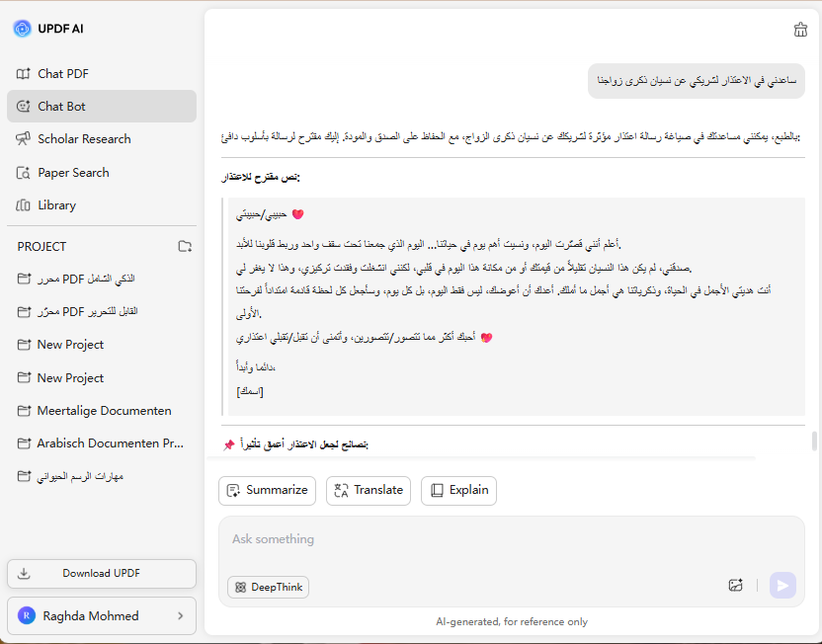Click the PROJECT section label
The height and width of the screenshot is (644, 822).
[41, 247]
